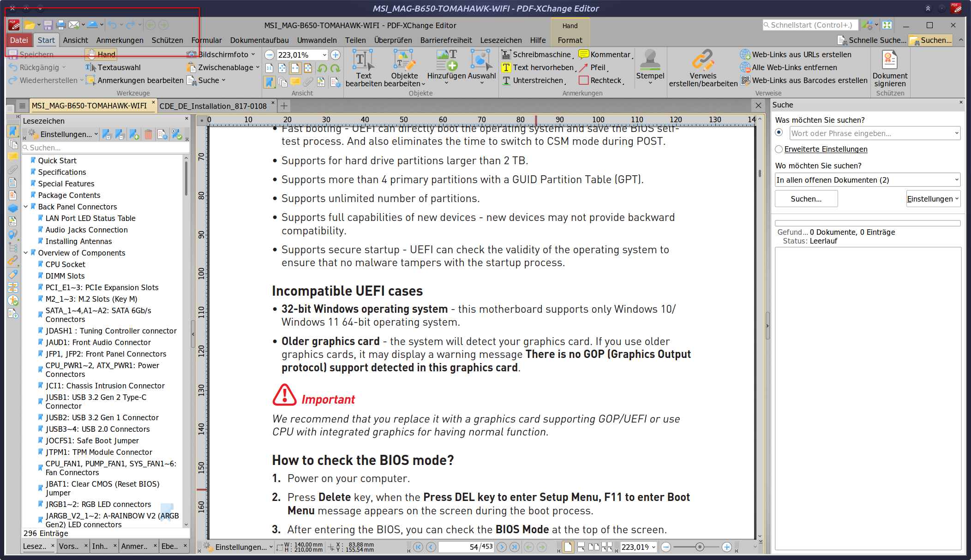971x560 pixels.
Task: Toggle single page layout in status bar
Action: coord(569,547)
